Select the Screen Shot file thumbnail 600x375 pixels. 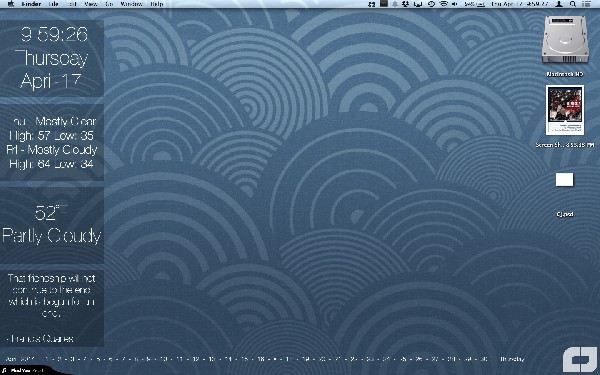[565, 110]
